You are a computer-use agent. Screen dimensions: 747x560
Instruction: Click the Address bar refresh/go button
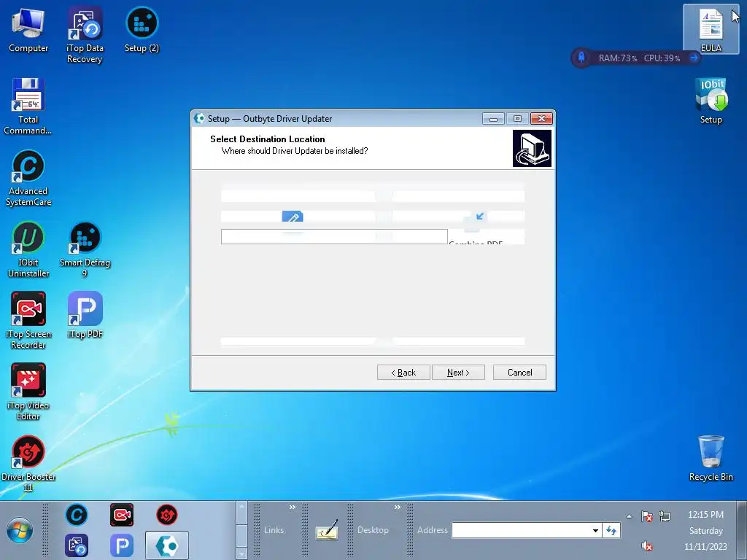click(x=611, y=531)
